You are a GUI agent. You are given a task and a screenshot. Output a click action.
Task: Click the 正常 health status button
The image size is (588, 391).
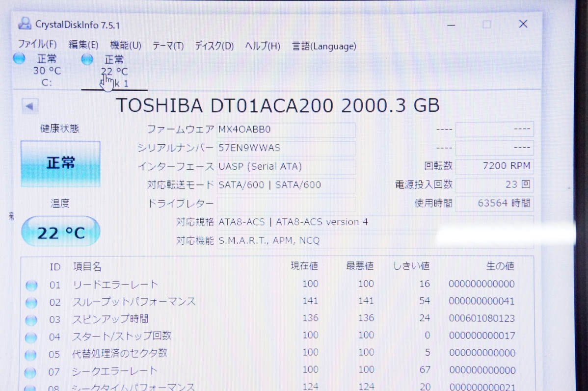click(60, 163)
